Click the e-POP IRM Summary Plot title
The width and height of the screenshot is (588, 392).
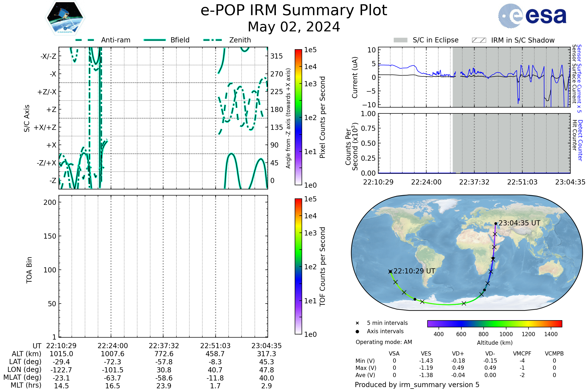tap(294, 11)
